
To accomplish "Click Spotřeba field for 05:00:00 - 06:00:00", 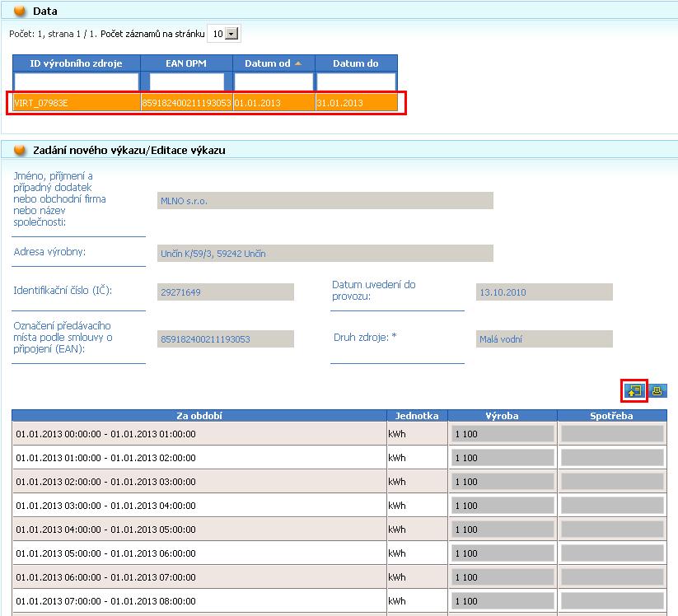I will [x=612, y=553].
